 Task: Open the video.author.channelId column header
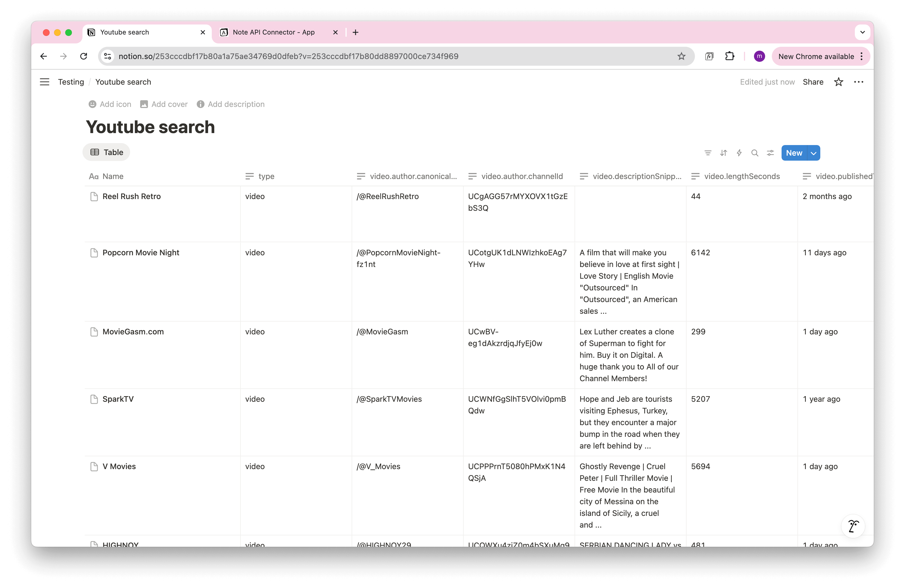click(519, 176)
